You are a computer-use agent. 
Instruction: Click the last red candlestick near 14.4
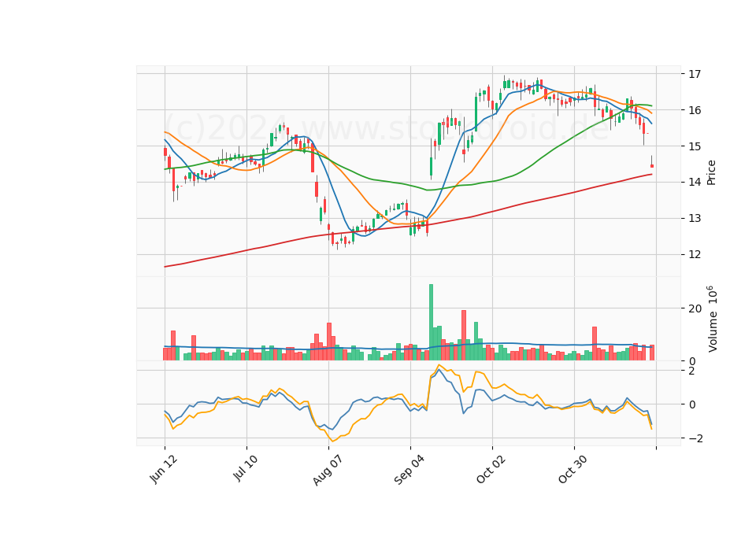coord(652,166)
